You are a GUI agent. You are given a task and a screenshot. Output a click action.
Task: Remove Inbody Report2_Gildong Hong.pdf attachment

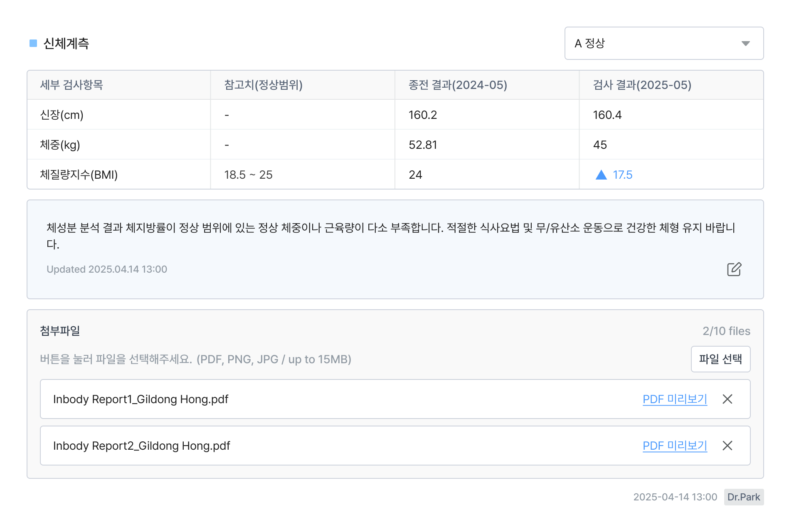(727, 446)
